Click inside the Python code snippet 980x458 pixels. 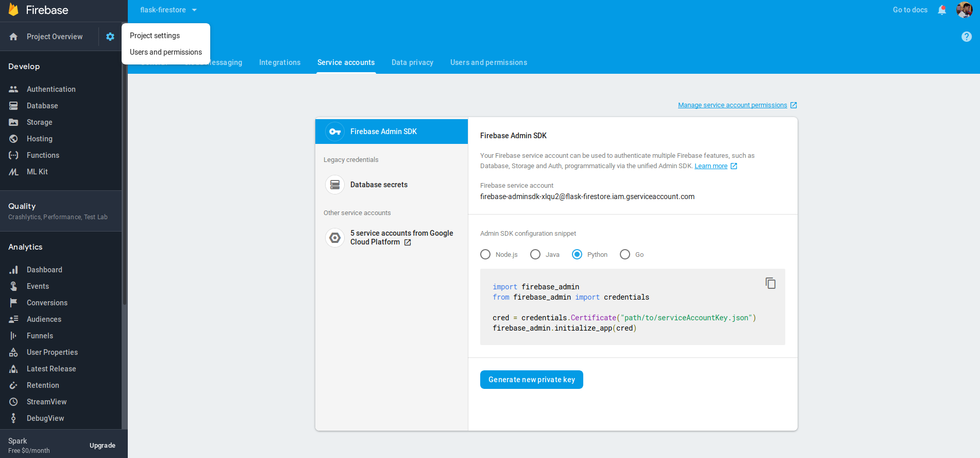pyautogui.click(x=633, y=307)
